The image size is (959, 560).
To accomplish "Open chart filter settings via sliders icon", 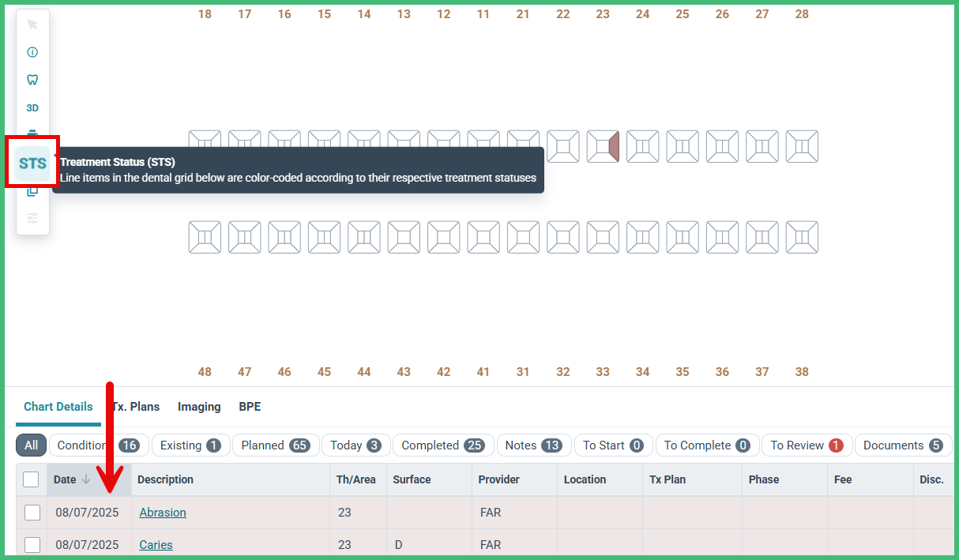I will 32,218.
